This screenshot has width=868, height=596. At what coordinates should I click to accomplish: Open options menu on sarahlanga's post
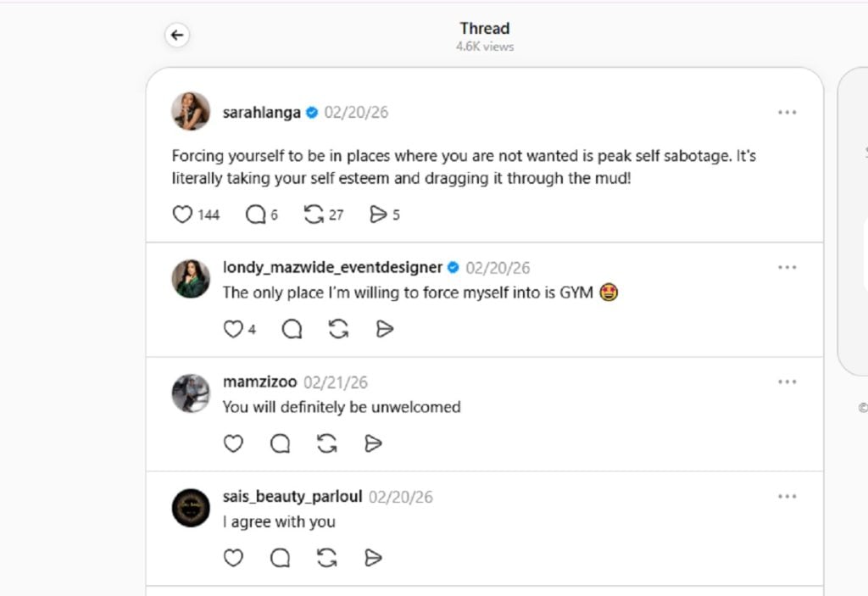pyautogui.click(x=787, y=112)
